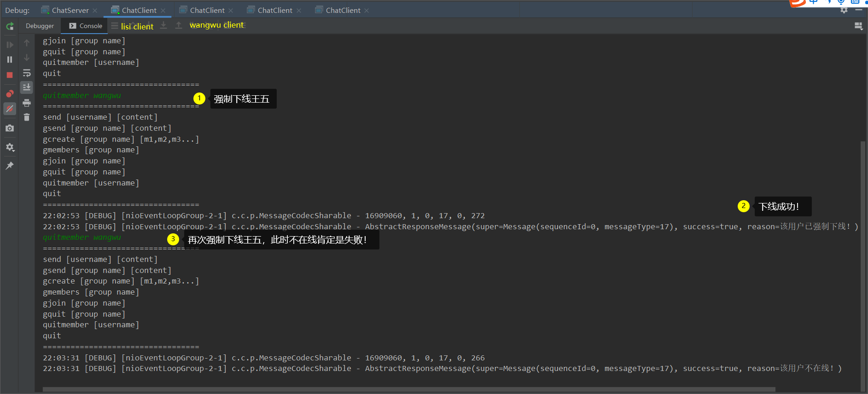Open the debugger settings gear dropdown
The width and height of the screenshot is (868, 394).
(10, 147)
